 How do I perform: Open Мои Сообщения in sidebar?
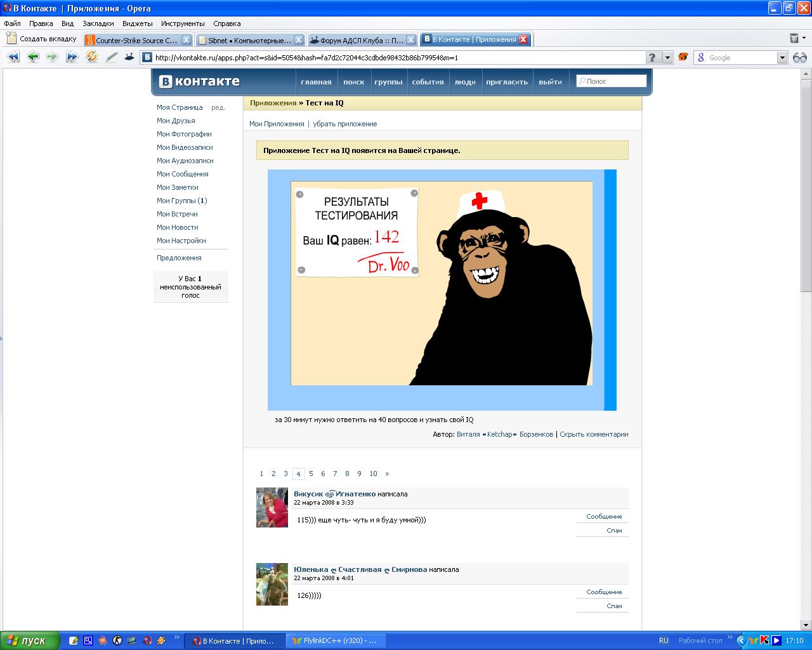183,174
